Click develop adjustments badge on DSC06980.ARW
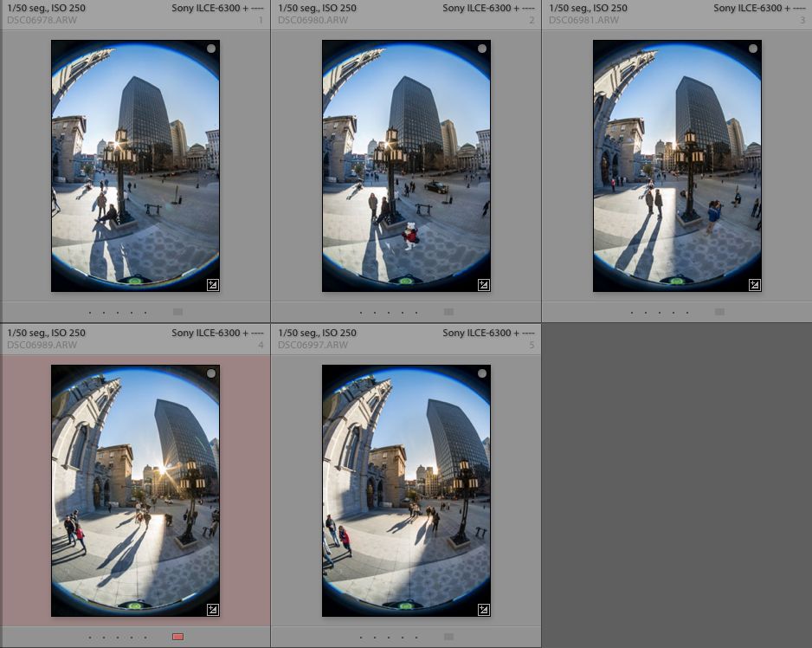Screen dimensions: 812x648 pos(483,284)
